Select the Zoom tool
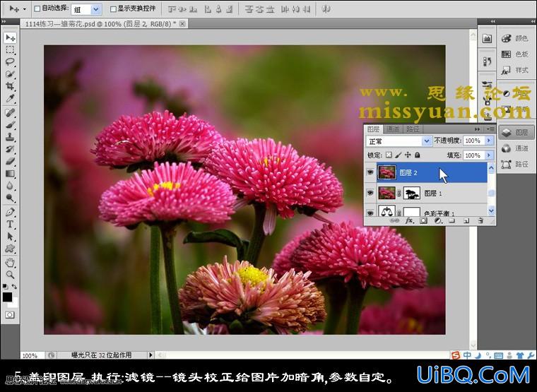Screen dimensions: 537x392 [10, 275]
